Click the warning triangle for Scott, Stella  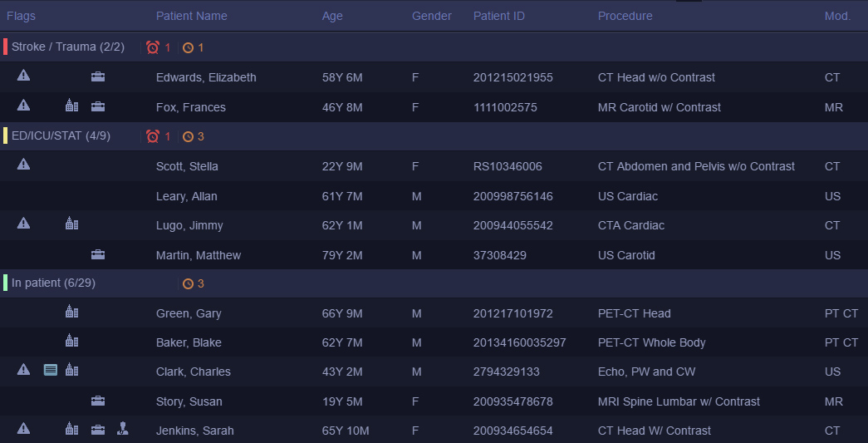[23, 165]
